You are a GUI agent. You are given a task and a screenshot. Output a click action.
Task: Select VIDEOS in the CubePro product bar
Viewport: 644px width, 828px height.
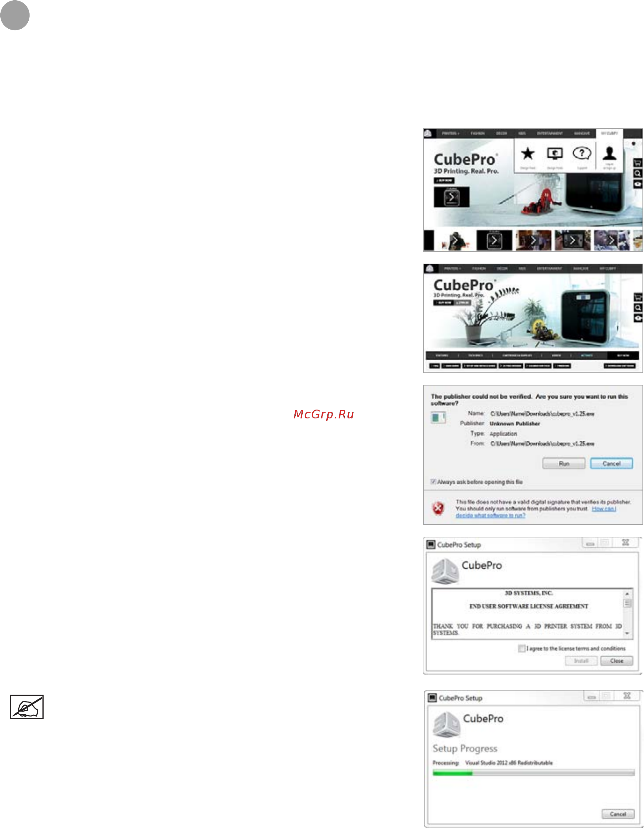556,356
